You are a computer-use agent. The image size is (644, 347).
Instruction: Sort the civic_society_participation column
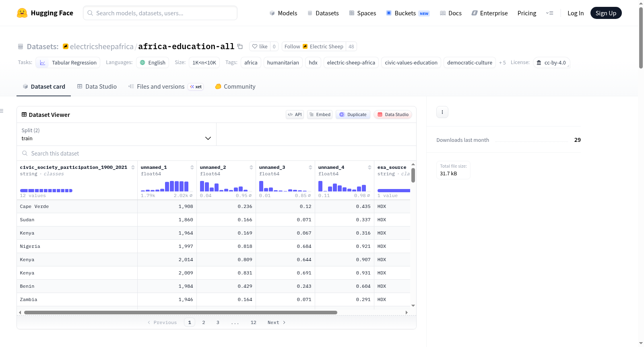(x=133, y=167)
